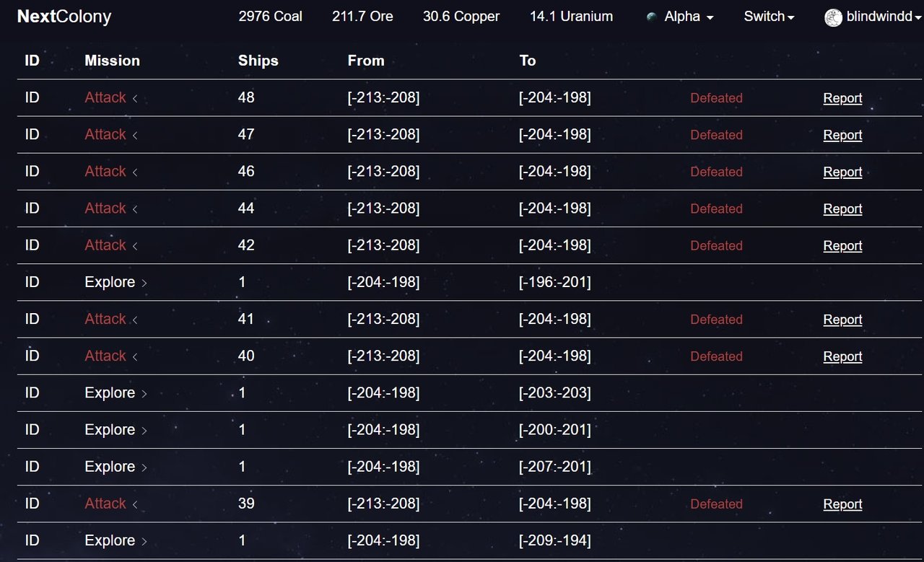
Task: Click the ID of the 41-ship attack
Action: (x=32, y=319)
